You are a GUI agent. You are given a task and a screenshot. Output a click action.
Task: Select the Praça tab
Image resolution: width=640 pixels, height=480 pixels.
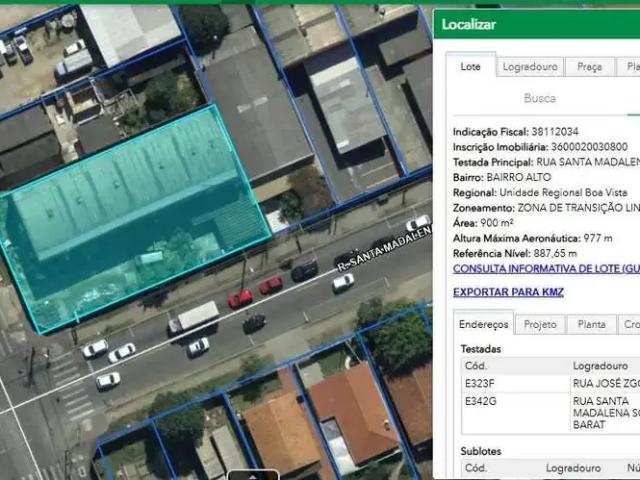[589, 67]
